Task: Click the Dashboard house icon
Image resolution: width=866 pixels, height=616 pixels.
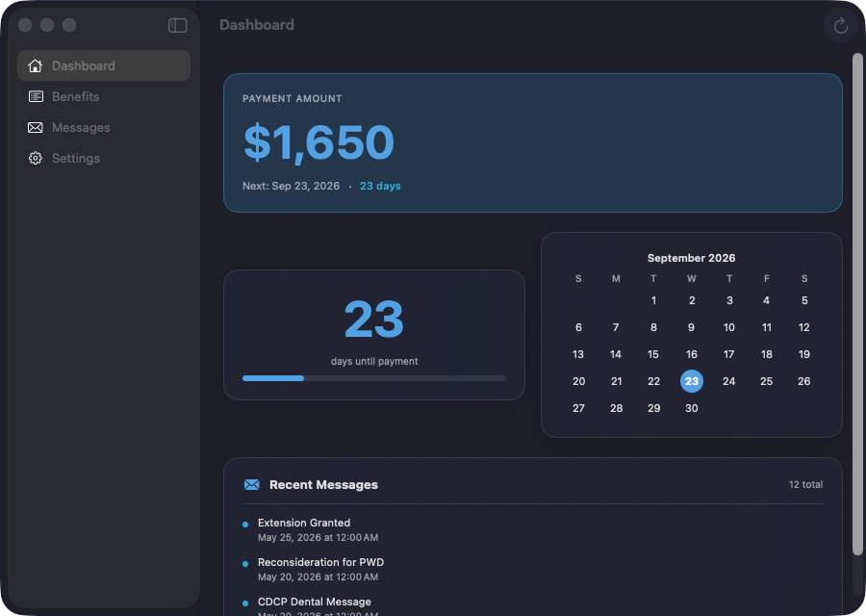Action: click(36, 65)
